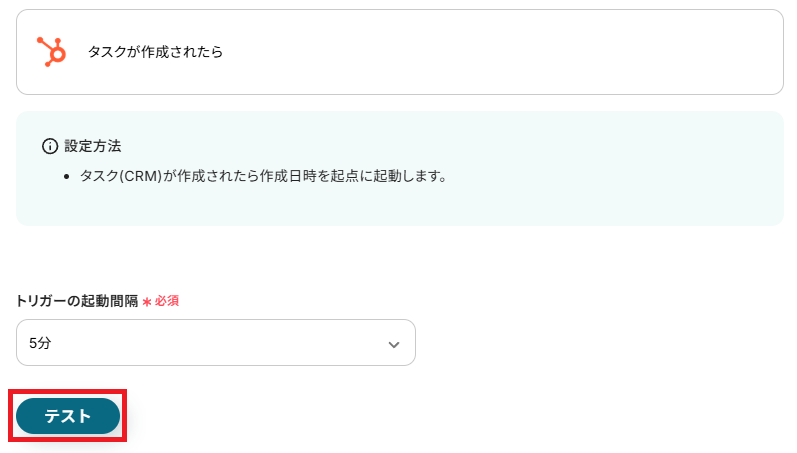This screenshot has width=797, height=453.
Task: Click the トリガーの起動間隔 field label
Action: [76, 301]
